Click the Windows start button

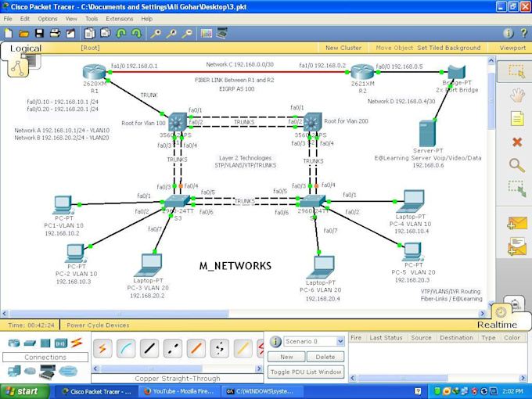point(23,391)
